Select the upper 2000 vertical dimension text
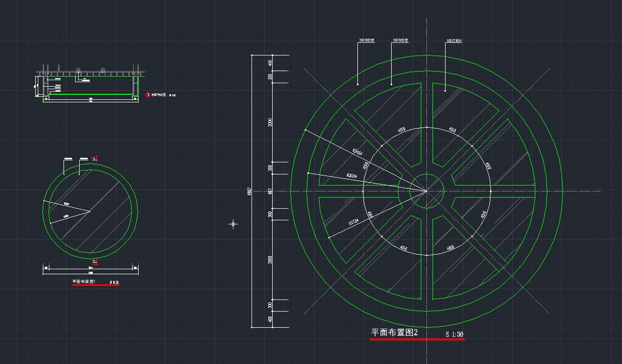This screenshot has height=364, width=622. pyautogui.click(x=270, y=123)
